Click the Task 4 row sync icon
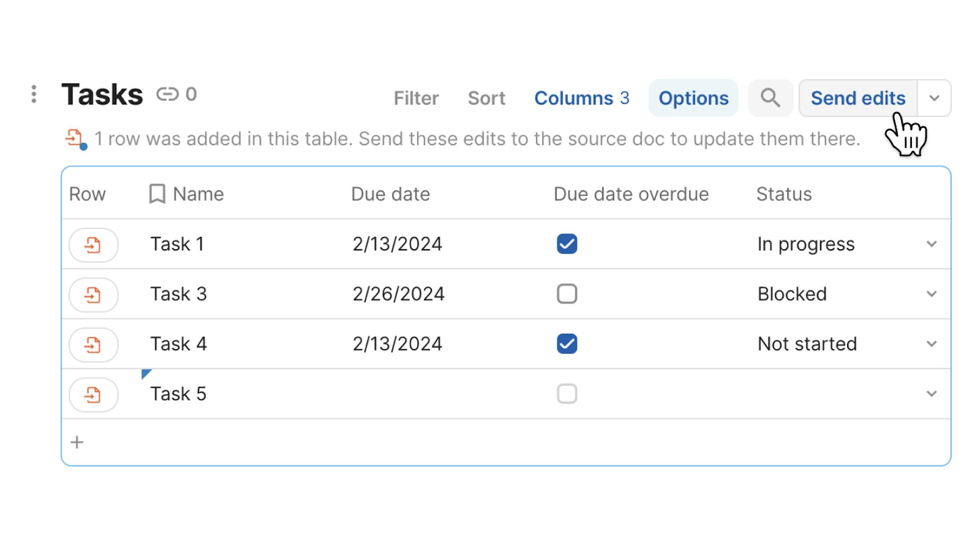 [93, 344]
